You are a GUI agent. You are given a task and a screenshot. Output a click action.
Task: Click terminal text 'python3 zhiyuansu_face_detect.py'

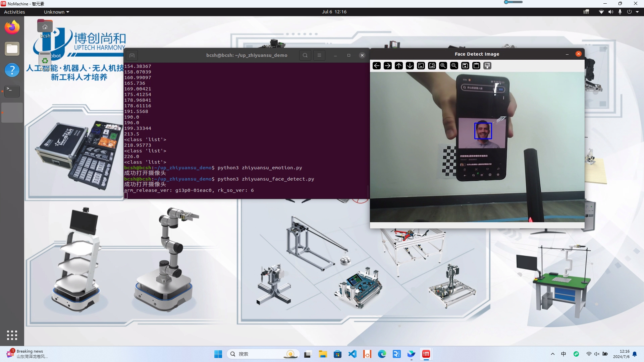[266, 179]
